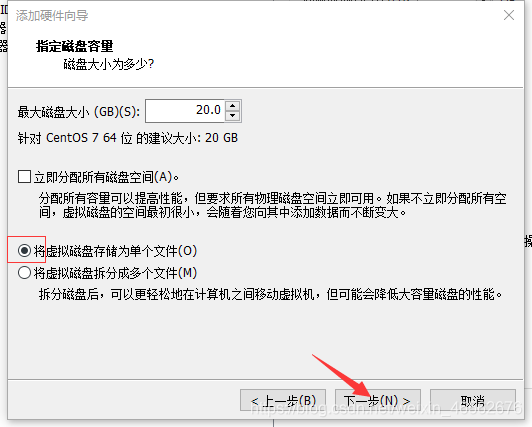Image resolution: width=532 pixels, height=427 pixels.
Task: Click the 指定磁盘容量 heading
Action: pyautogui.click(x=75, y=46)
